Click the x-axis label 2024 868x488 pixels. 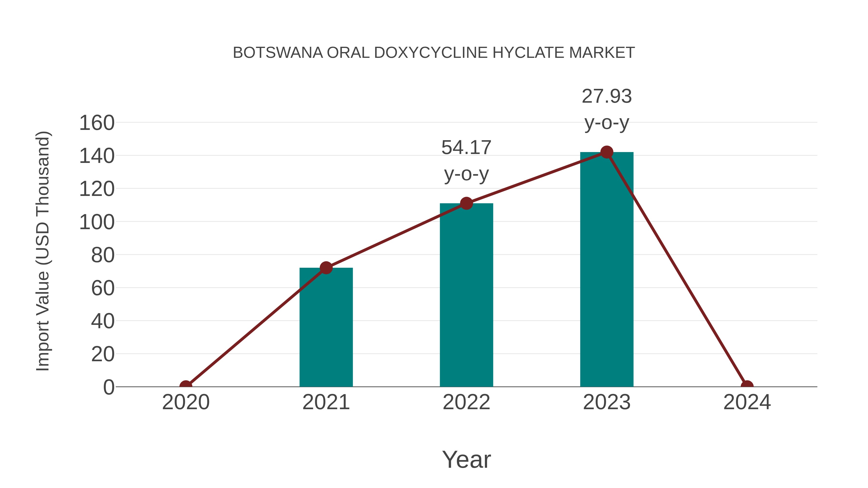(747, 402)
